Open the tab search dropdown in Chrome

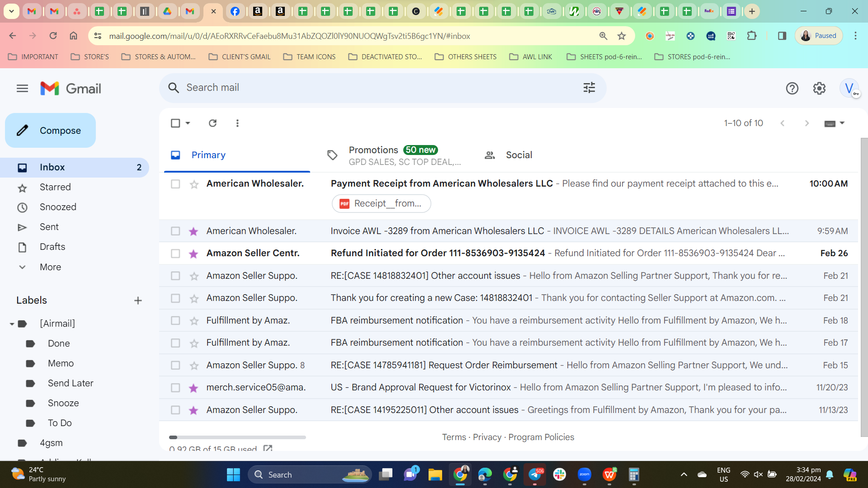coord(11,11)
